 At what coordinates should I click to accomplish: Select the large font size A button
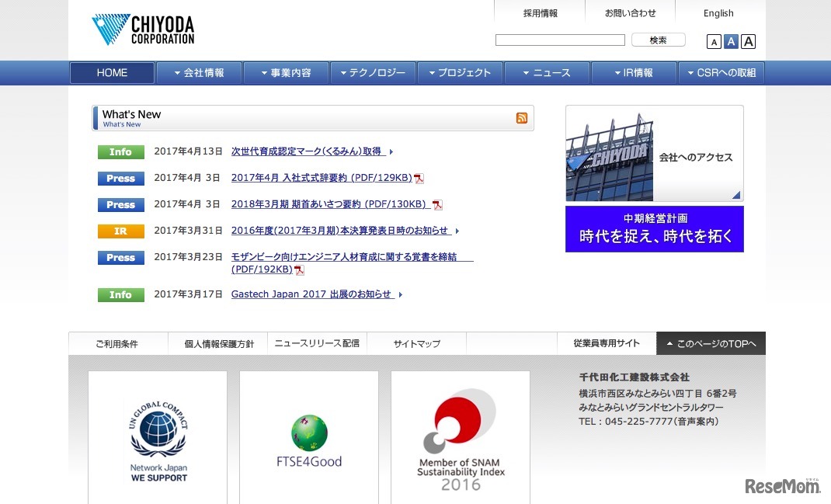point(749,41)
